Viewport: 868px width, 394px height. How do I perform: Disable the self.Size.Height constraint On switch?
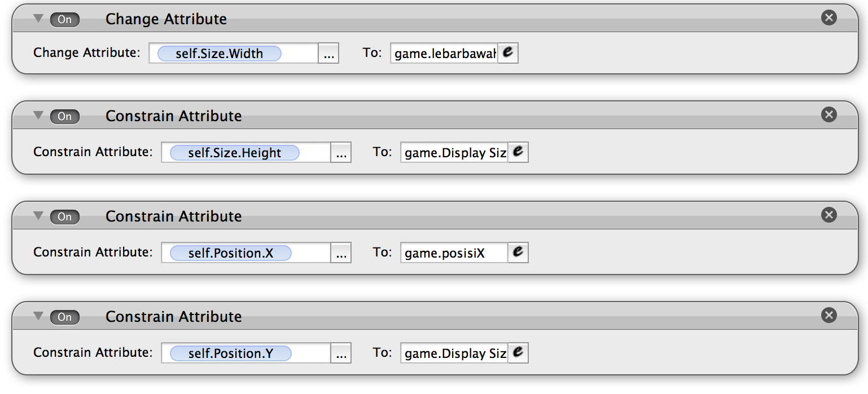click(x=65, y=117)
